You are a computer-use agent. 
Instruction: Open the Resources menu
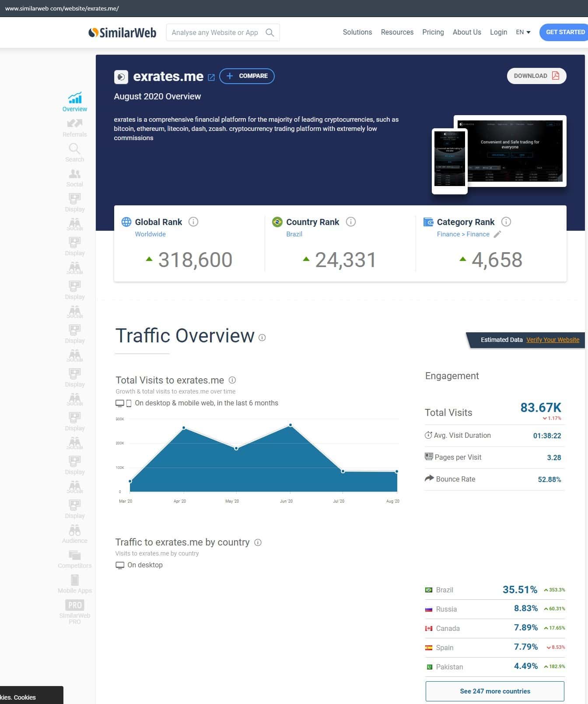click(x=397, y=32)
